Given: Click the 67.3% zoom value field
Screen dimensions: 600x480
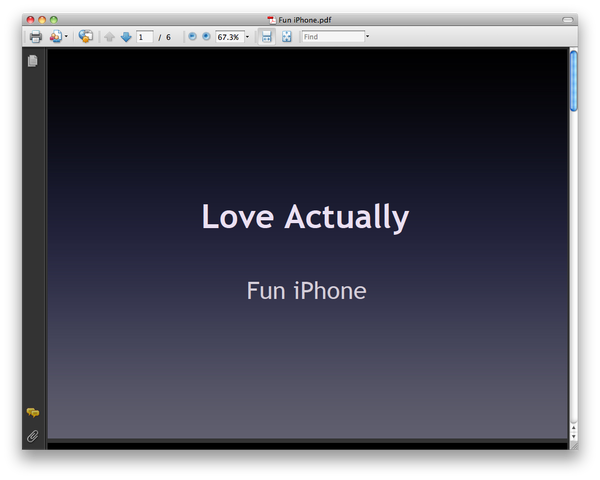Looking at the screenshot, I should click(x=229, y=37).
